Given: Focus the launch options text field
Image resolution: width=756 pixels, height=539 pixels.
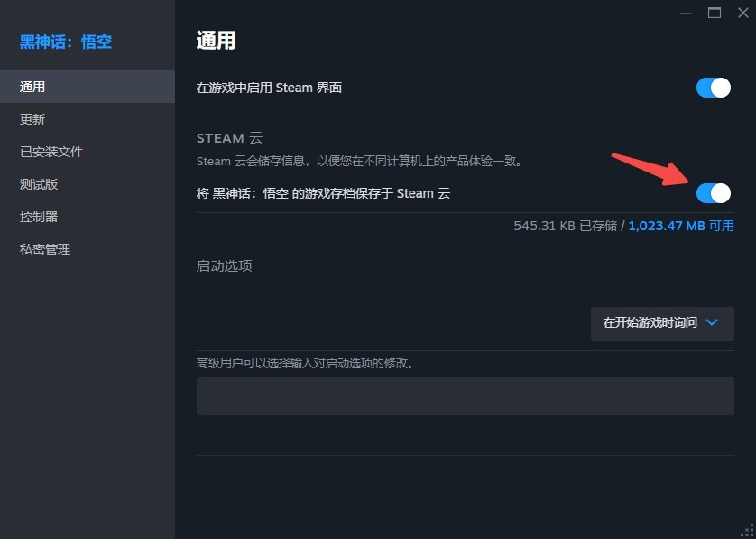Looking at the screenshot, I should tap(466, 396).
